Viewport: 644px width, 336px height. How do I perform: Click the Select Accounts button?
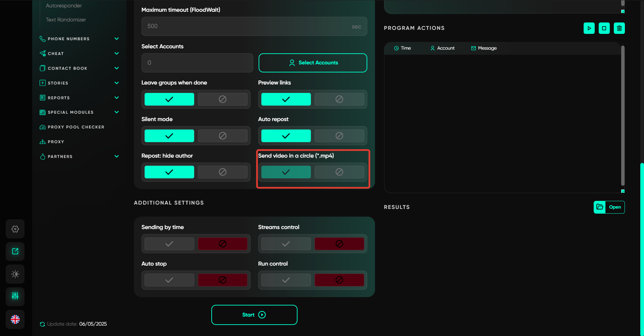tap(313, 63)
